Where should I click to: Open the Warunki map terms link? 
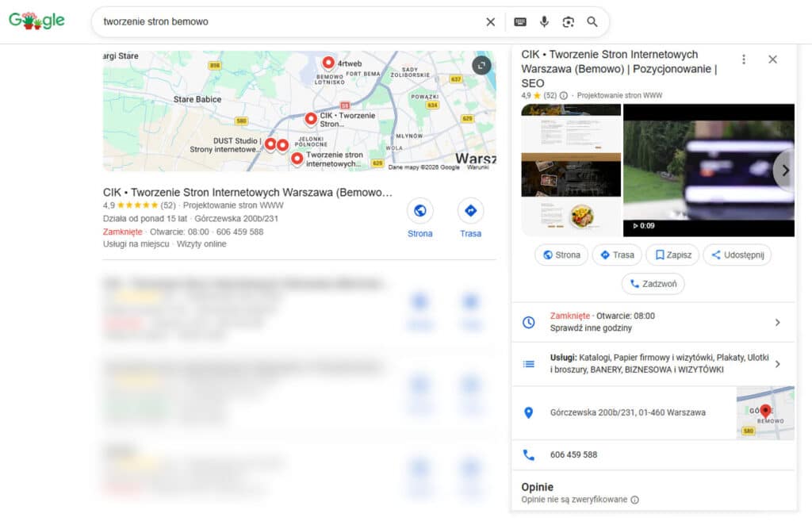[x=477, y=167]
